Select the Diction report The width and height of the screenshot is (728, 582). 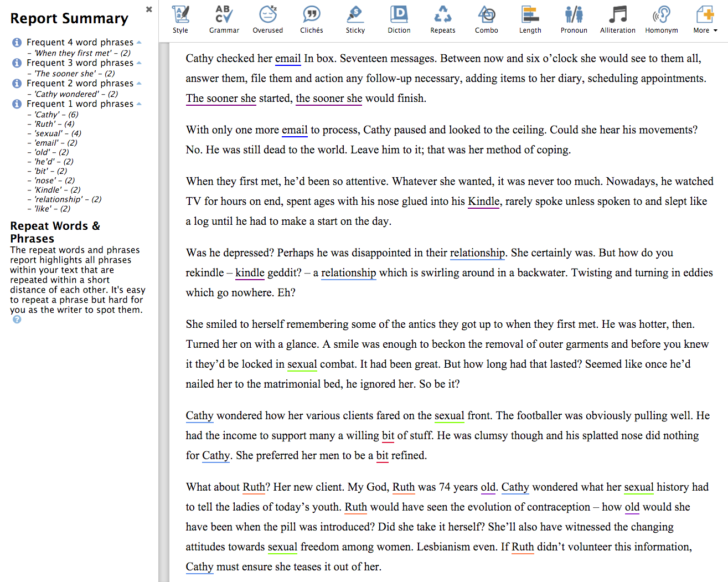click(399, 19)
